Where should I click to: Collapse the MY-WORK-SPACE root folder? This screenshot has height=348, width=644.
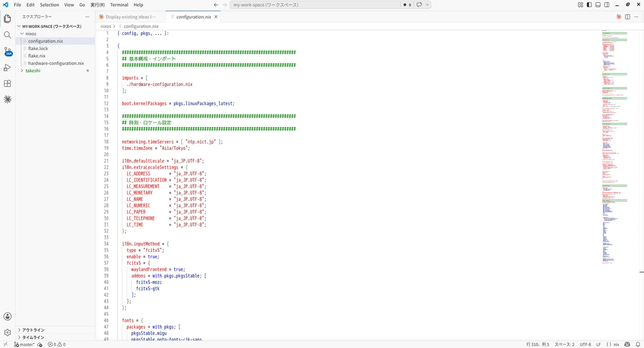click(x=19, y=26)
